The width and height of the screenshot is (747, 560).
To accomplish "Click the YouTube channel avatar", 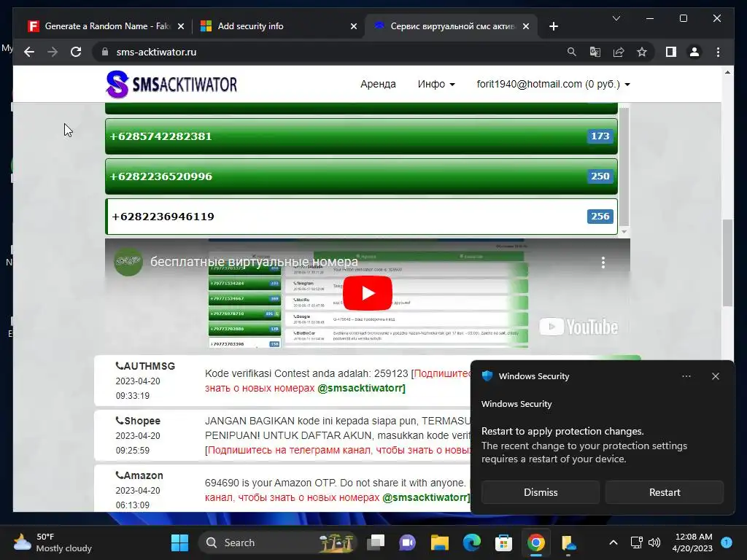I will pyautogui.click(x=128, y=262).
